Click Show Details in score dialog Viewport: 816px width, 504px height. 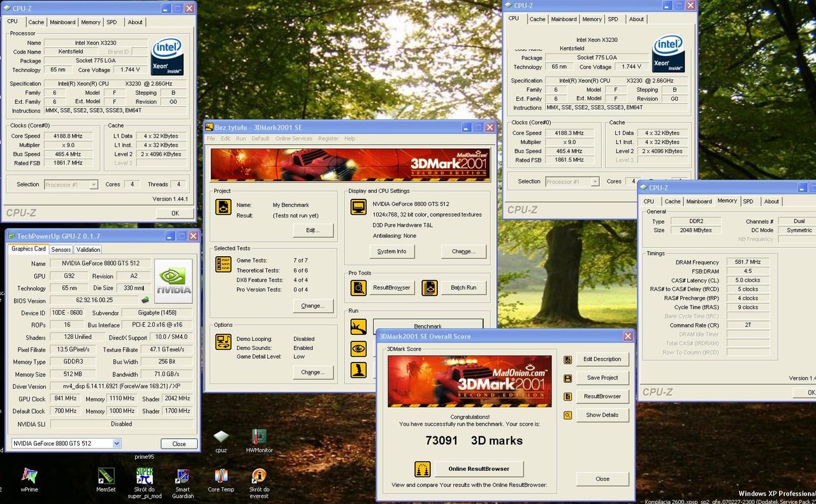click(x=602, y=415)
